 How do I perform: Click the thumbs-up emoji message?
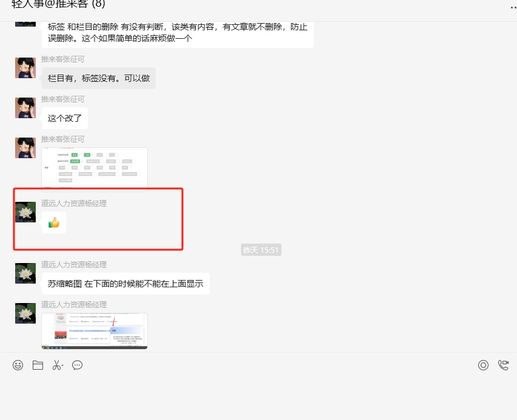54,222
